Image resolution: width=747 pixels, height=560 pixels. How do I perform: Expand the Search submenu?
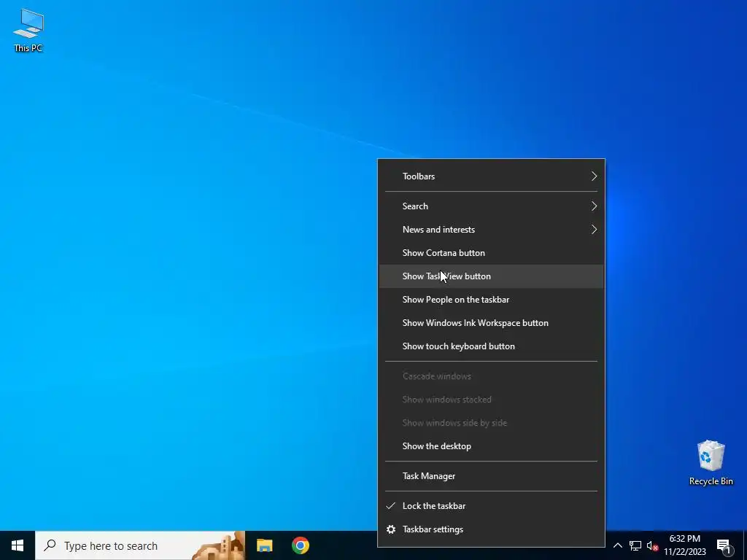(x=491, y=206)
